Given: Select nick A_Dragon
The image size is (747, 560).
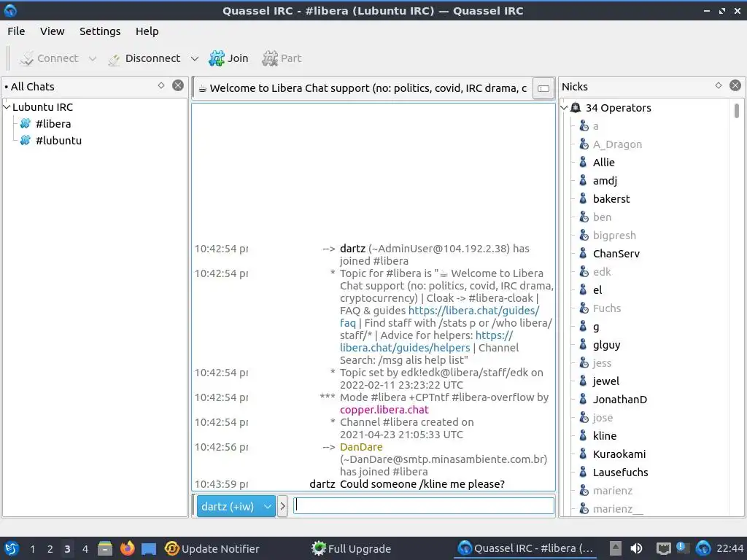Looking at the screenshot, I should click(617, 145).
